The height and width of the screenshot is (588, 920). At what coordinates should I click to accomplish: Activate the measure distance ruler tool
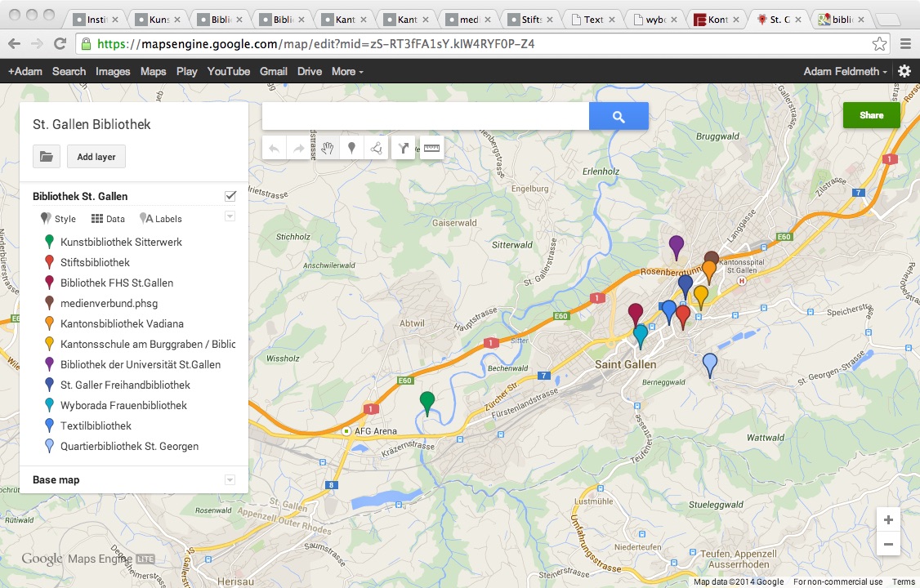[431, 149]
